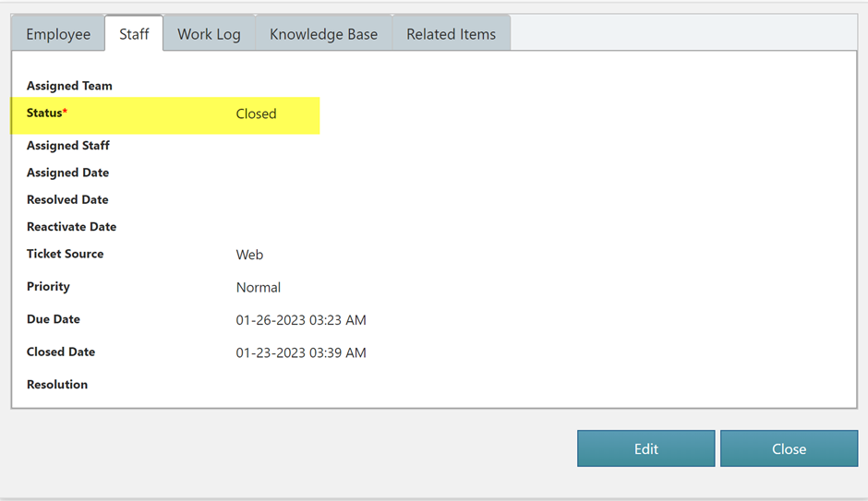Image resolution: width=868 pixels, height=501 pixels.
Task: Click the highlighted Status field label
Action: (46, 113)
